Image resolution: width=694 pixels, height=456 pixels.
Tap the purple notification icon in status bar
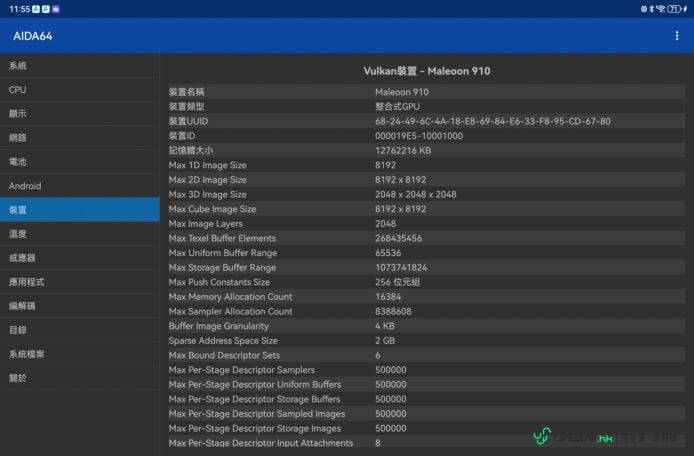pos(56,8)
